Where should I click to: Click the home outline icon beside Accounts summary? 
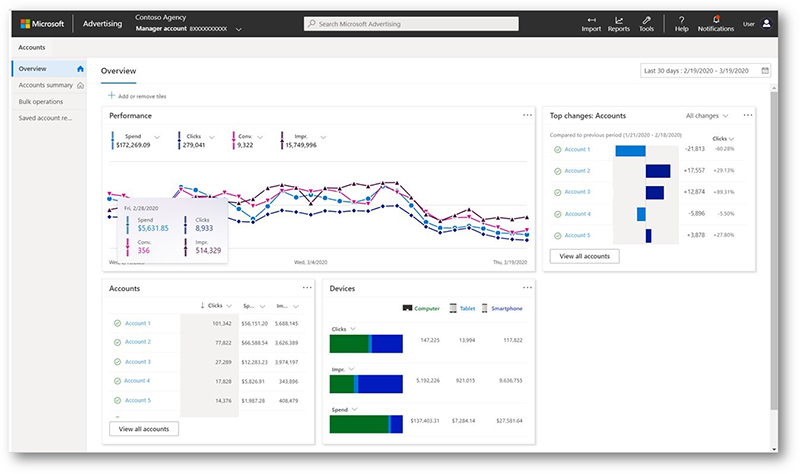click(80, 86)
